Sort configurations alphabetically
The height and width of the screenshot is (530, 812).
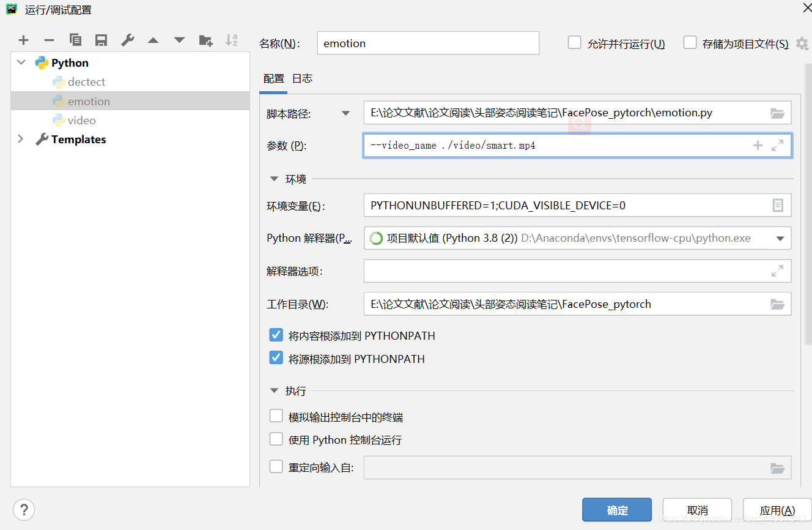point(231,40)
